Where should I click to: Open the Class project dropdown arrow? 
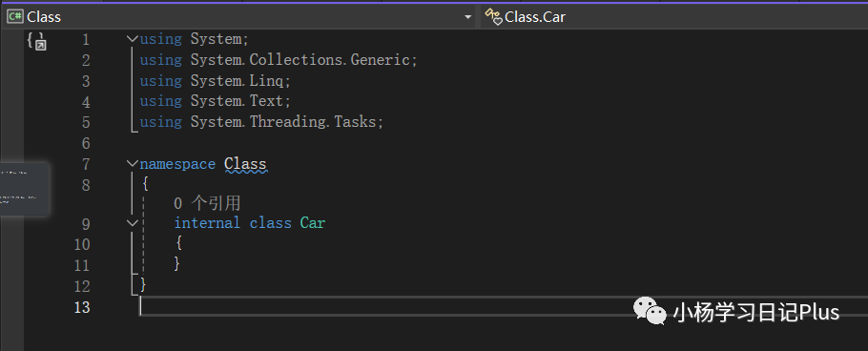pos(468,18)
